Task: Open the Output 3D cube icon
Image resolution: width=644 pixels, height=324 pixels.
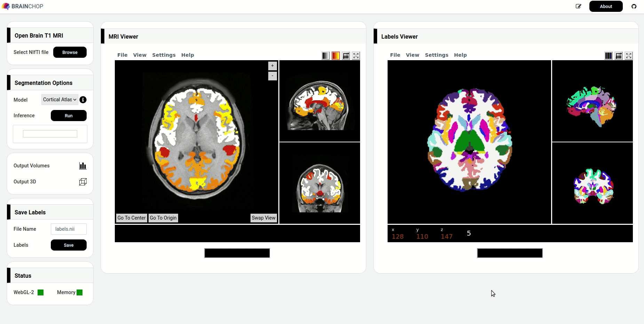Action: [83, 182]
